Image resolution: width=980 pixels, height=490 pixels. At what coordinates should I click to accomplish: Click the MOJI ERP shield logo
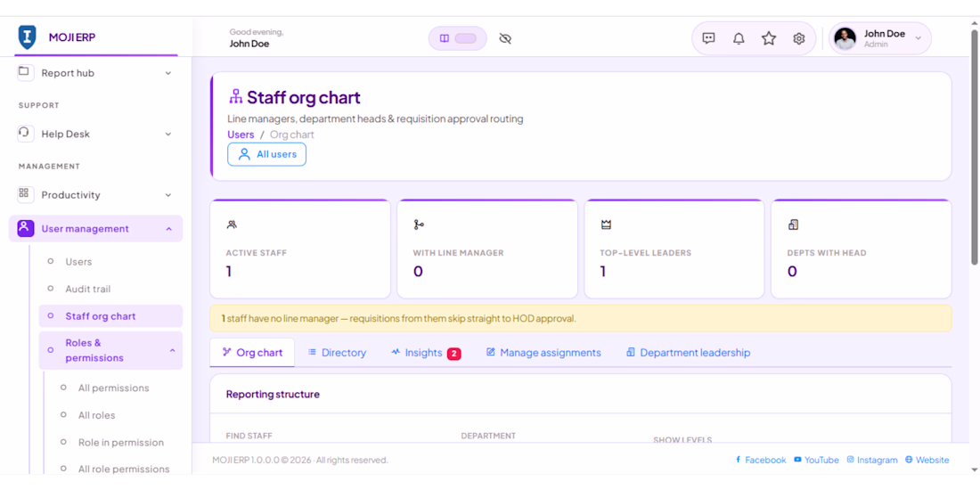[x=26, y=37]
